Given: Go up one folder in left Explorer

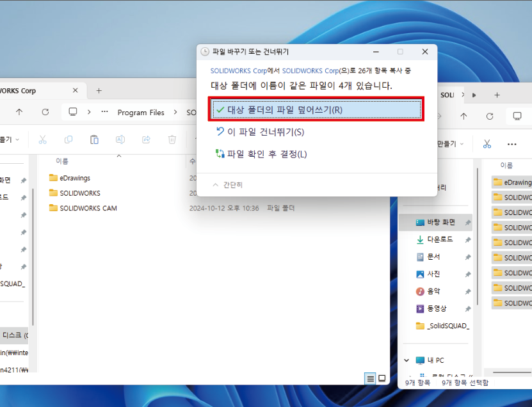Looking at the screenshot, I should (19, 112).
